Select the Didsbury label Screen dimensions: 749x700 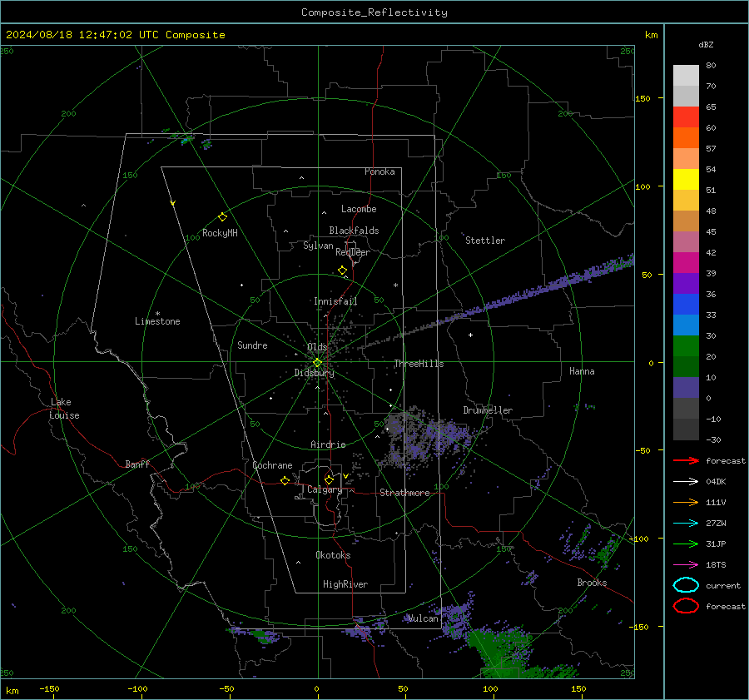pyautogui.click(x=314, y=373)
